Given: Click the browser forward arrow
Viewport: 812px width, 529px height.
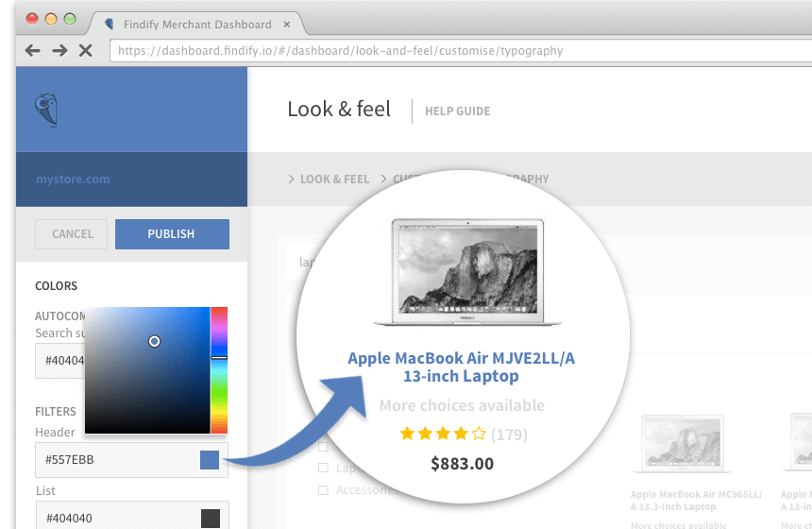Looking at the screenshot, I should tap(59, 50).
